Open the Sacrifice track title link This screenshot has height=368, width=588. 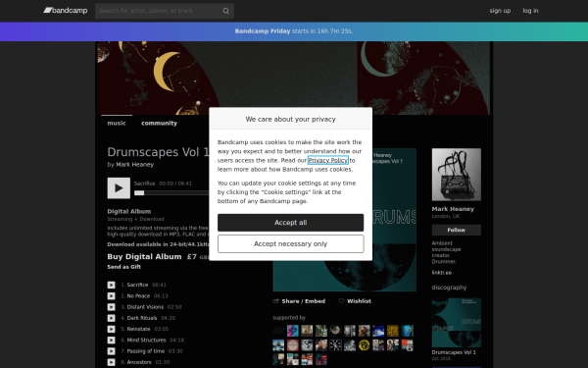click(x=137, y=285)
